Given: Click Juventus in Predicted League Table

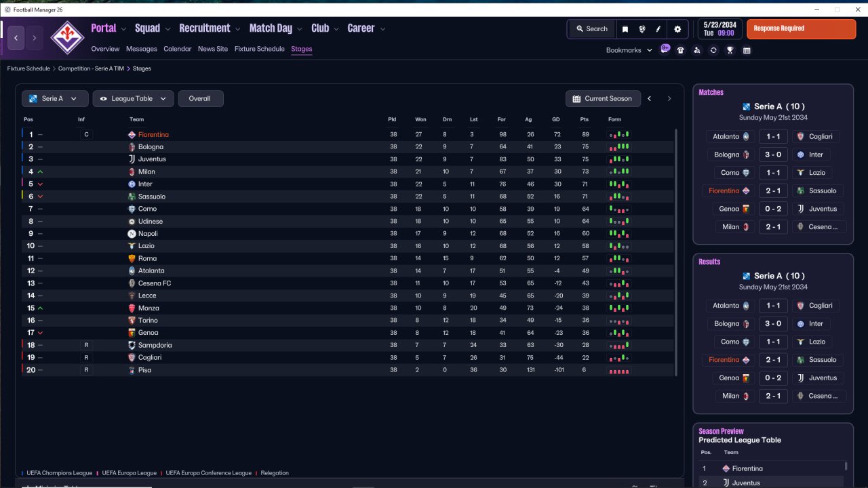Looking at the screenshot, I should pos(747,483).
